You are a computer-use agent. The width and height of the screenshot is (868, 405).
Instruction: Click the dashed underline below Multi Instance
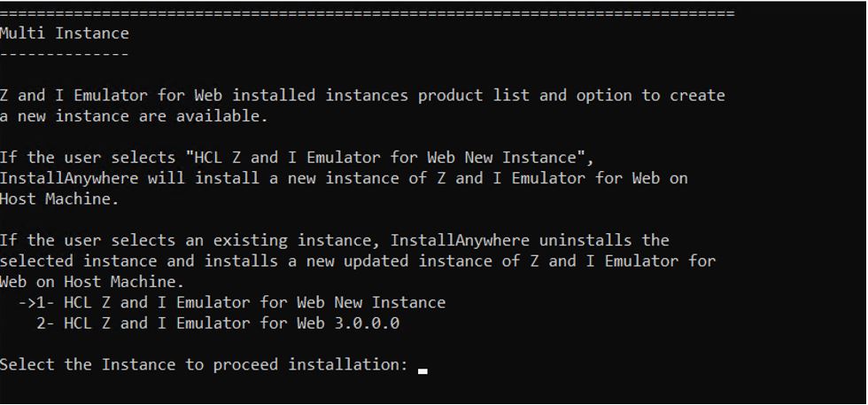tap(65, 54)
